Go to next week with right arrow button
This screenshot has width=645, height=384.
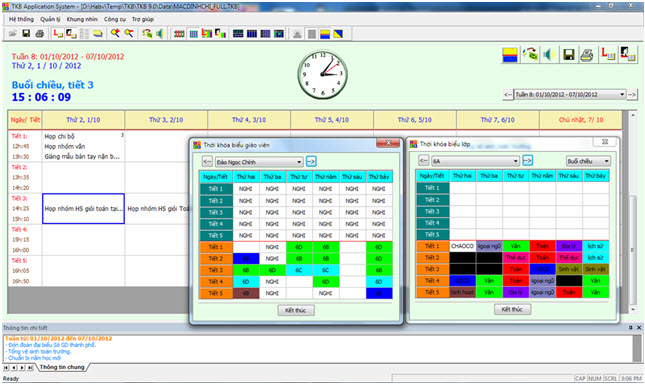pos(632,95)
